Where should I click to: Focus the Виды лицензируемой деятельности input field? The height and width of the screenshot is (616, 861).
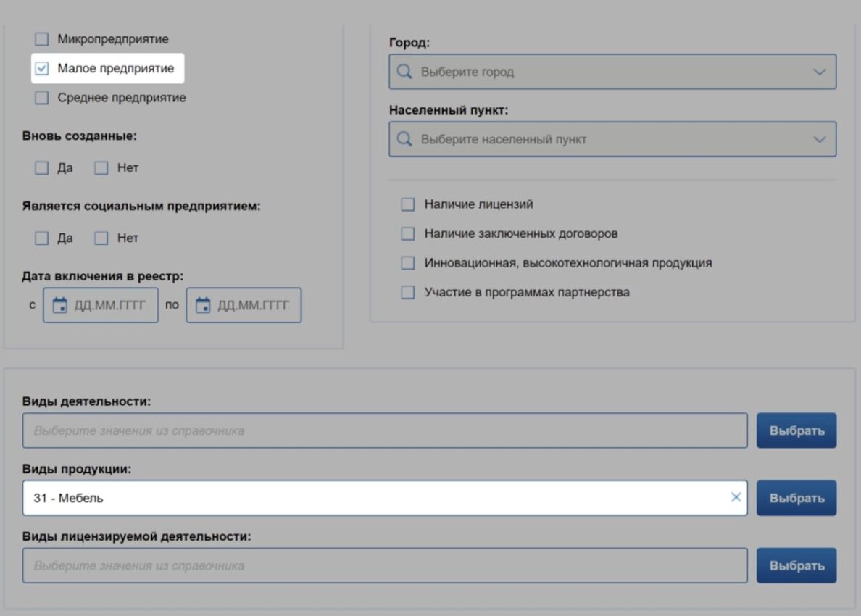384,565
